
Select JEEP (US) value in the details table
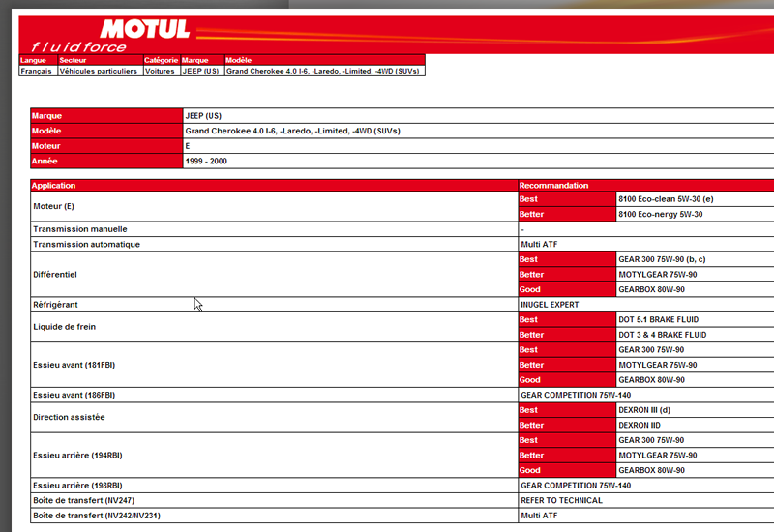coord(203,116)
